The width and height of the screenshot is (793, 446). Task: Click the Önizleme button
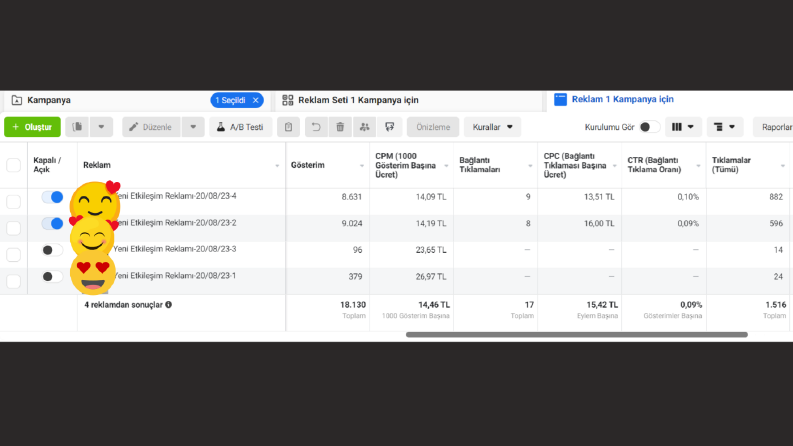point(433,127)
